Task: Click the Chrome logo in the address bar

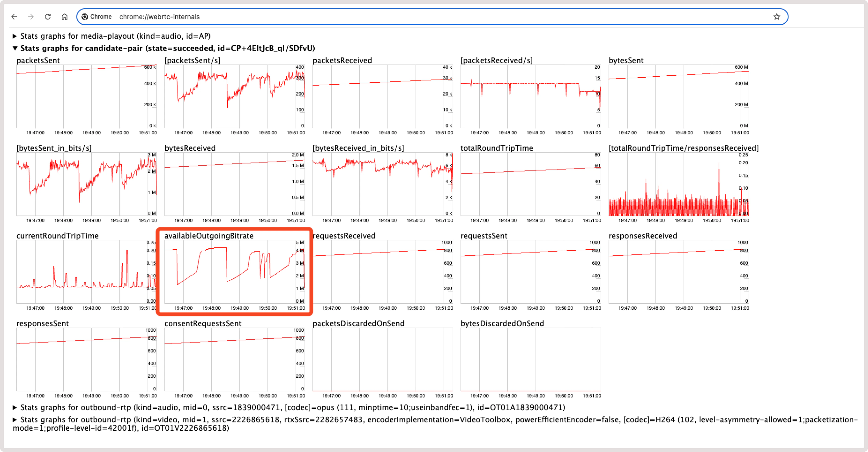Action: click(85, 16)
